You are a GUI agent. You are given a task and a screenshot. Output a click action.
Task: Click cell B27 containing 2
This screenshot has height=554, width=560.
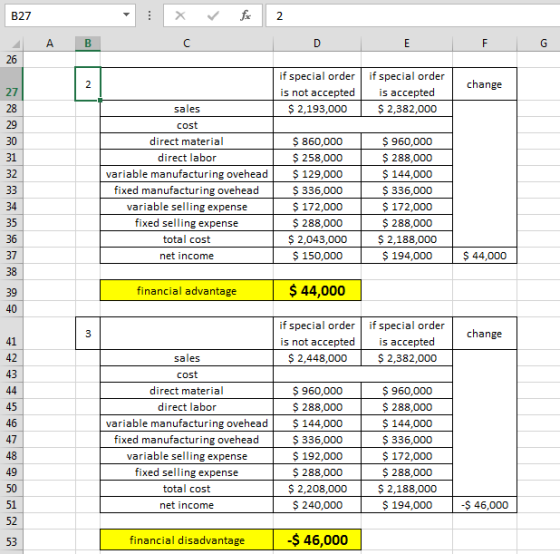click(x=88, y=84)
